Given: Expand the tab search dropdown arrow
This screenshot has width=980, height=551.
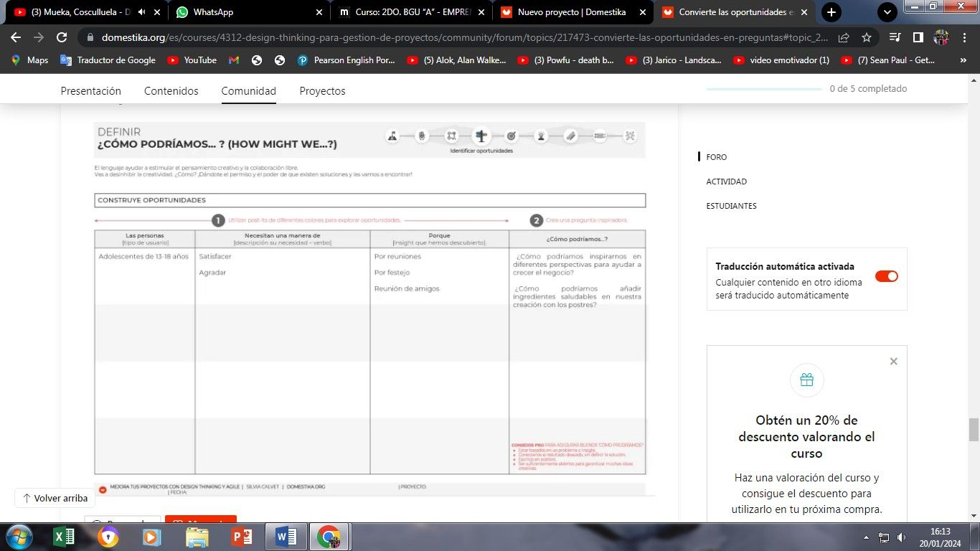Looking at the screenshot, I should point(887,12).
